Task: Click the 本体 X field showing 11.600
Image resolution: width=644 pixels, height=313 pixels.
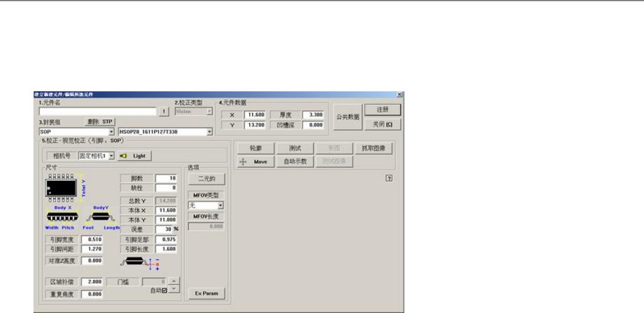Action: 166,211
